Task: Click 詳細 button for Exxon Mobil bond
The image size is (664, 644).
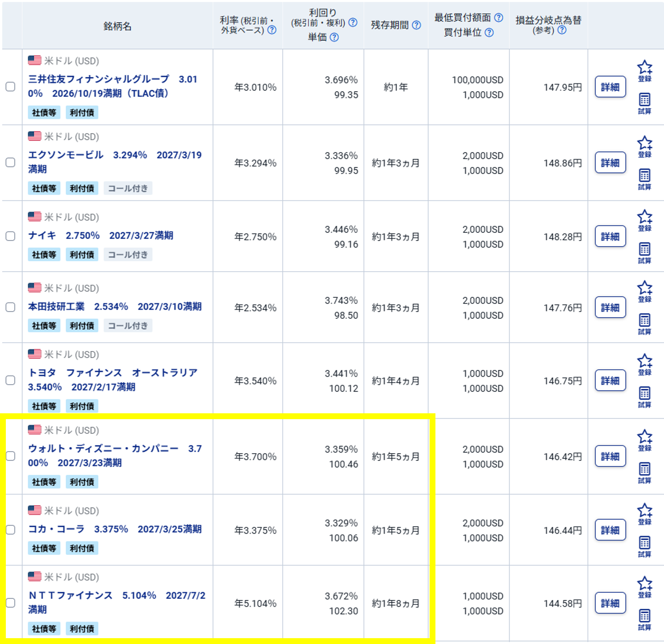Action: coord(610,163)
